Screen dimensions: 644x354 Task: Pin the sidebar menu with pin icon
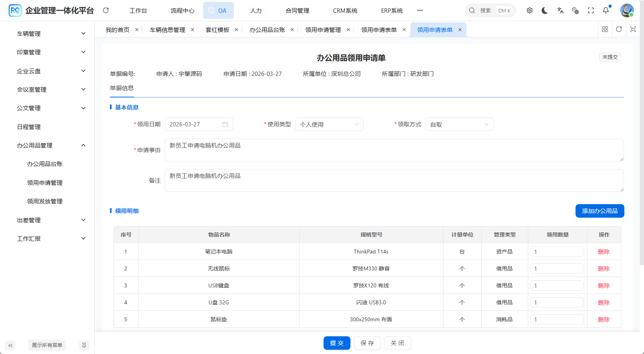click(84, 345)
